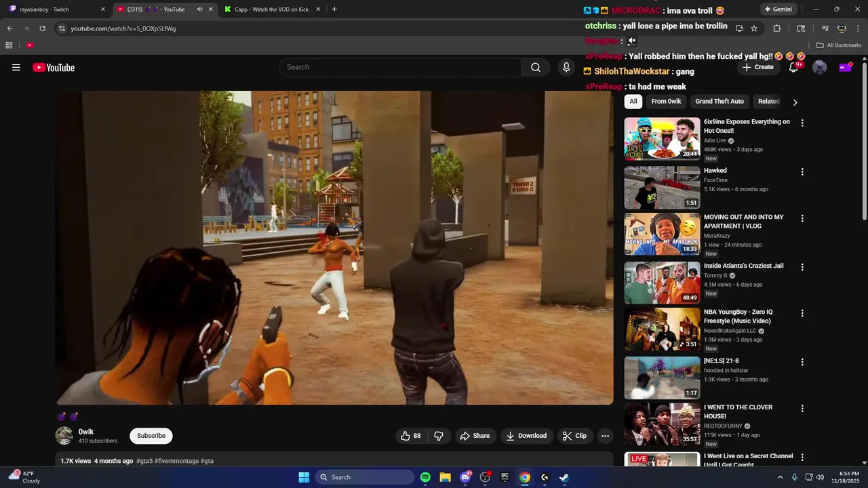The image size is (868, 488).
Task: Open options for Inside Atlanta's Craziest Jail
Action: (x=802, y=267)
